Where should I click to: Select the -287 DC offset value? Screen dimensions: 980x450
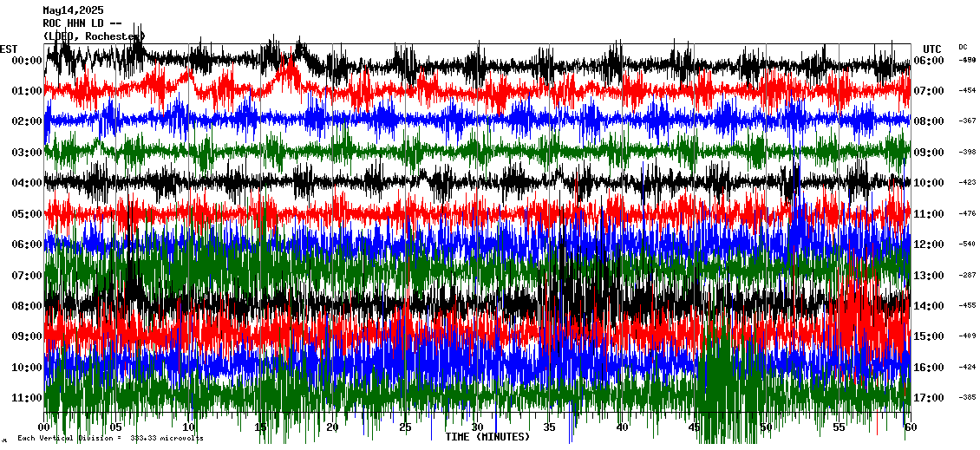(x=968, y=275)
